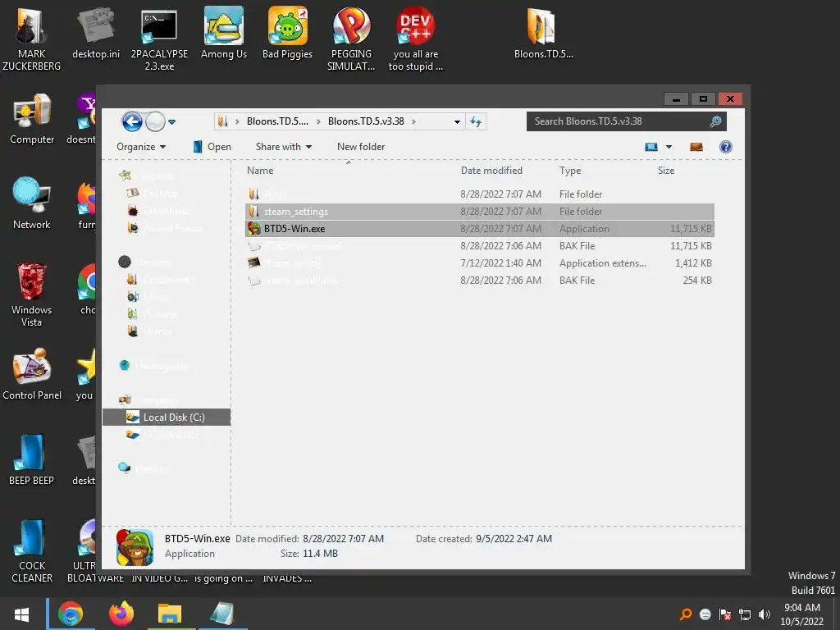Select the desktop.ini file at top of desktop

(x=96, y=33)
